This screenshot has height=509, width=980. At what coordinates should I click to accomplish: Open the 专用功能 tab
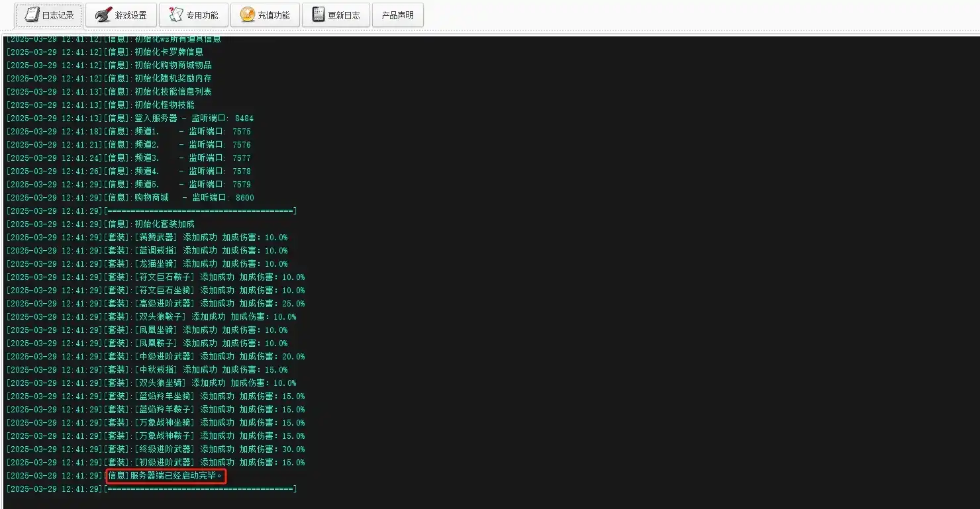tap(193, 15)
